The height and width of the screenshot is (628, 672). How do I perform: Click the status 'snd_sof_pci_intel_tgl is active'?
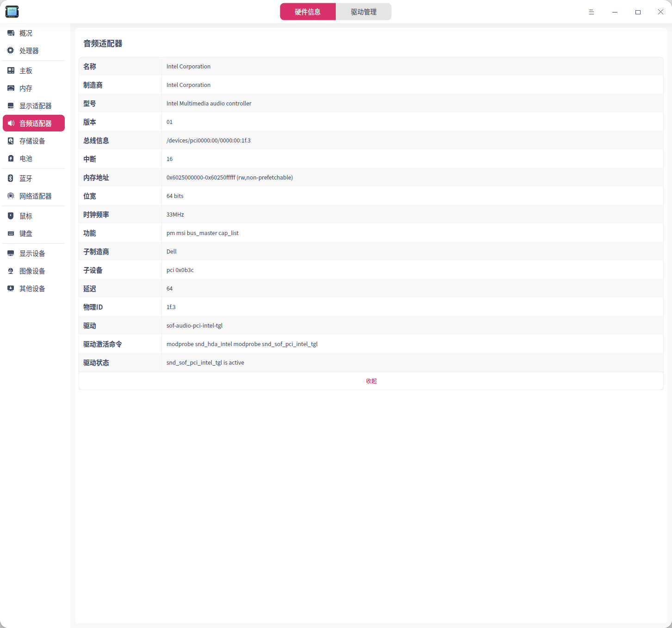point(205,362)
